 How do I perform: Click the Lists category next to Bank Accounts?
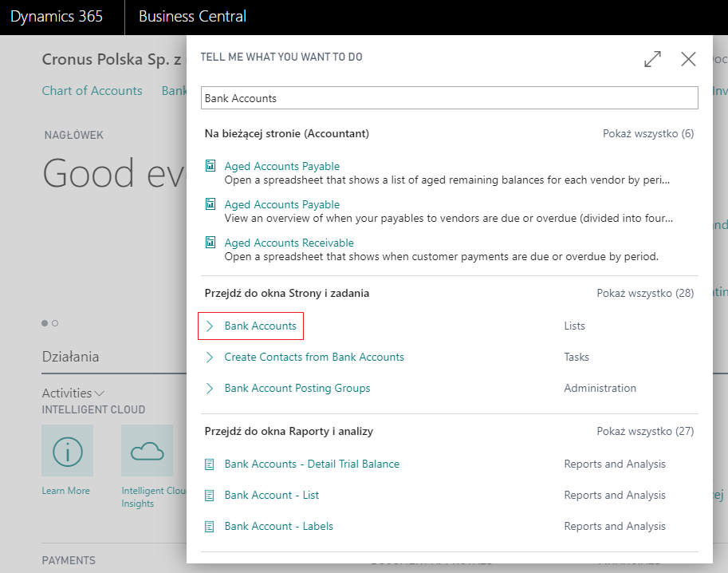tap(574, 326)
